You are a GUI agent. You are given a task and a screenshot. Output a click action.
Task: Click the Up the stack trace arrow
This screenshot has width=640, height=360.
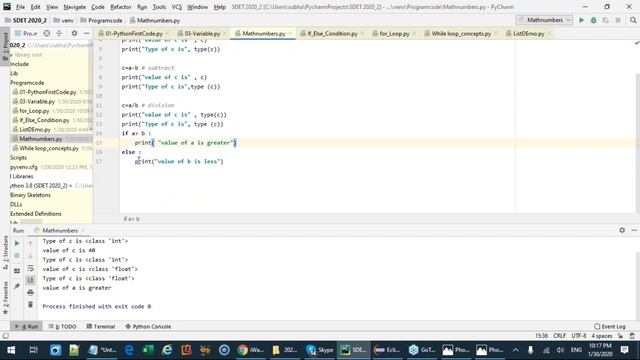click(30, 243)
